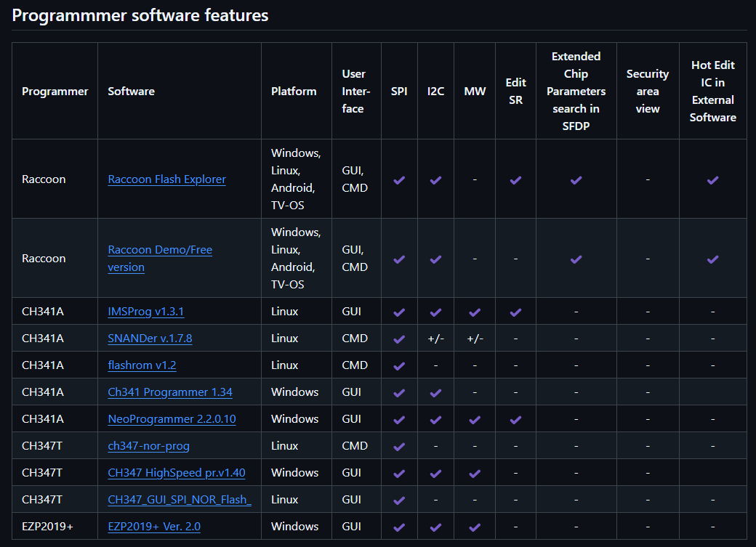The width and height of the screenshot is (756, 547).
Task: Click the I2C checkmark in IMSProg row
Action: coord(436,312)
